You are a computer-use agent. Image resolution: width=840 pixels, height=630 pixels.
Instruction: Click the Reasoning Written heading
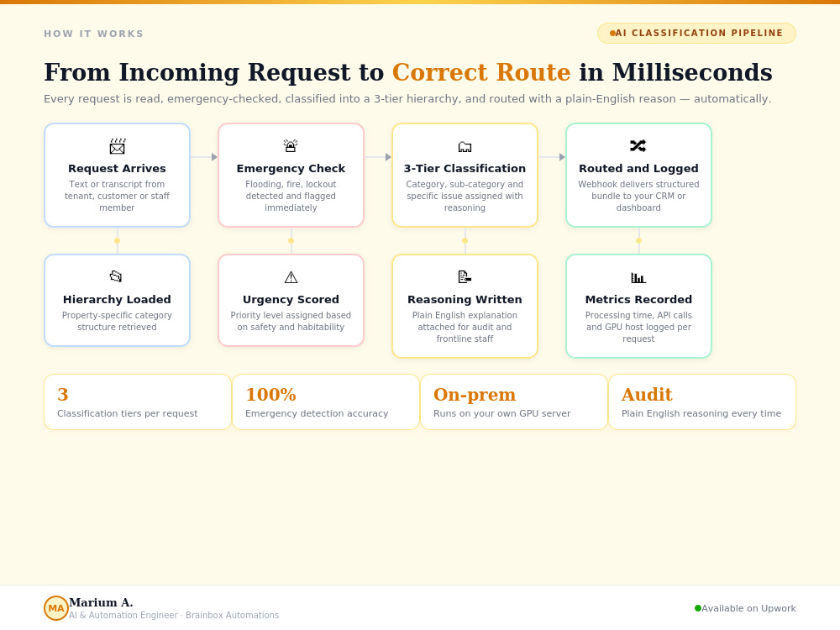[465, 300]
